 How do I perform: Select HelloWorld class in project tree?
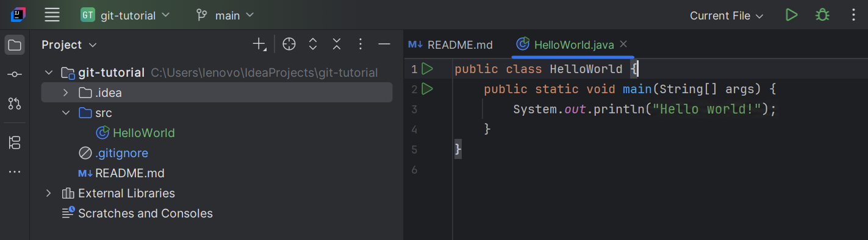tap(144, 133)
